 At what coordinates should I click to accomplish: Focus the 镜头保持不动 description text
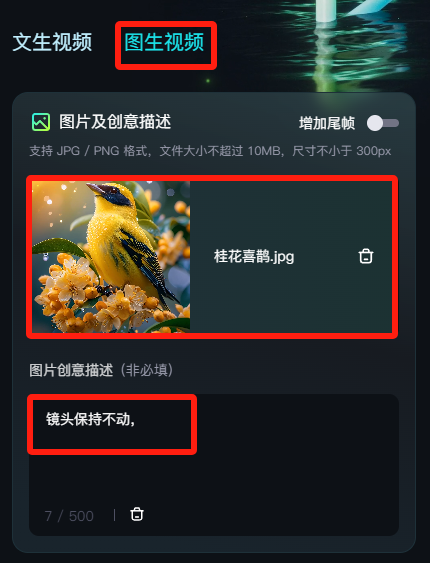coord(90,419)
